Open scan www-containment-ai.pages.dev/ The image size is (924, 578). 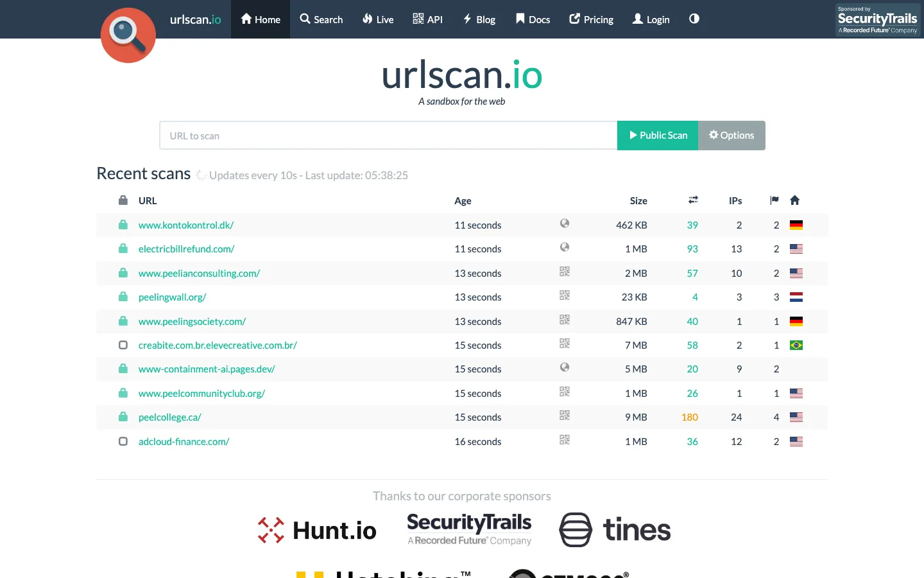[207, 369]
